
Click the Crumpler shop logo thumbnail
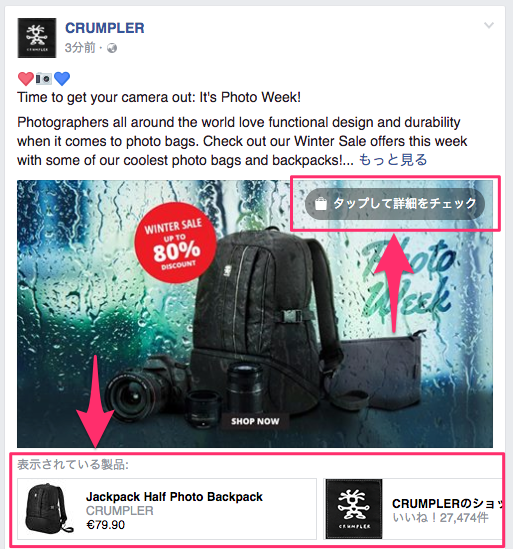pos(354,509)
